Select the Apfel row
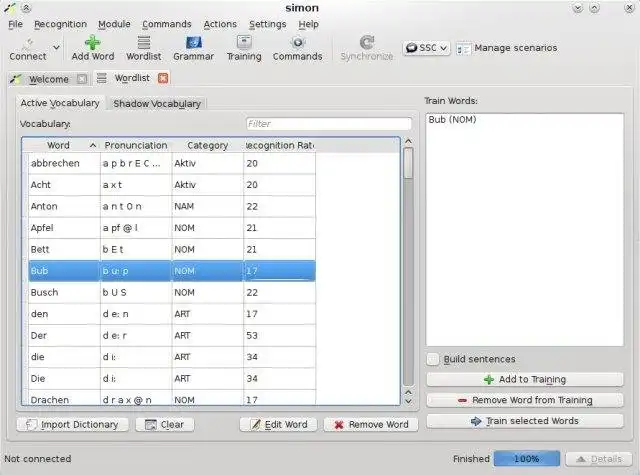Image resolution: width=640 pixels, height=475 pixels. (x=172, y=228)
